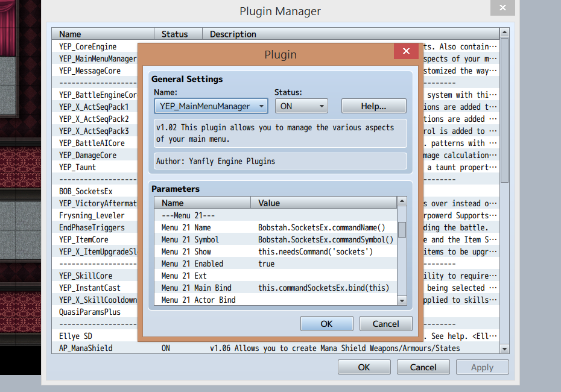Click Plugin Manager Description column header
Viewport: 561px width, 392px height.
coord(350,34)
